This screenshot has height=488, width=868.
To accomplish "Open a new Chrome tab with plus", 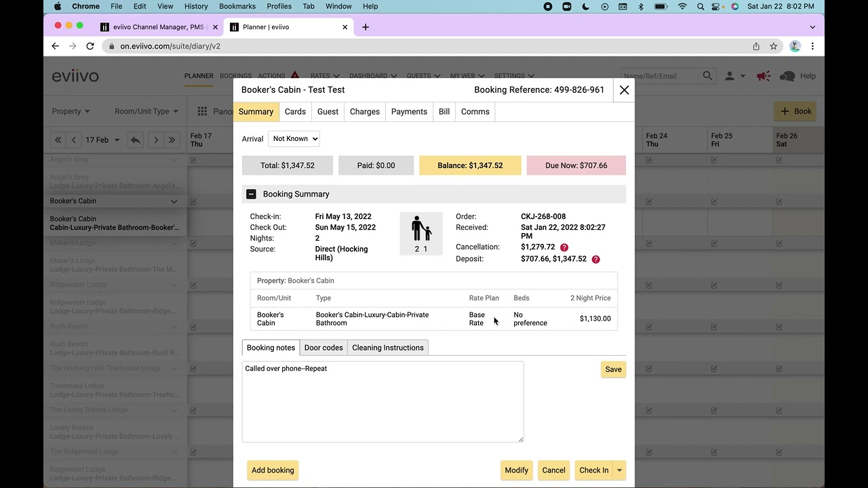I will pyautogui.click(x=366, y=27).
